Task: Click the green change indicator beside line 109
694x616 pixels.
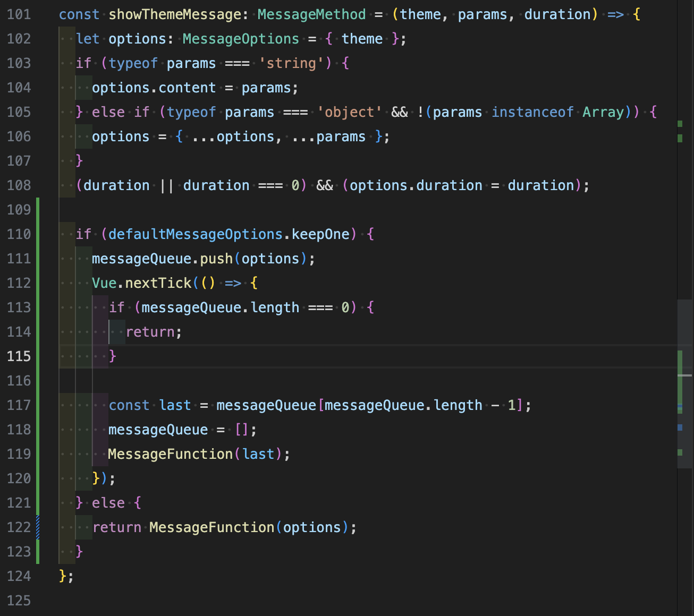Action: (37, 210)
